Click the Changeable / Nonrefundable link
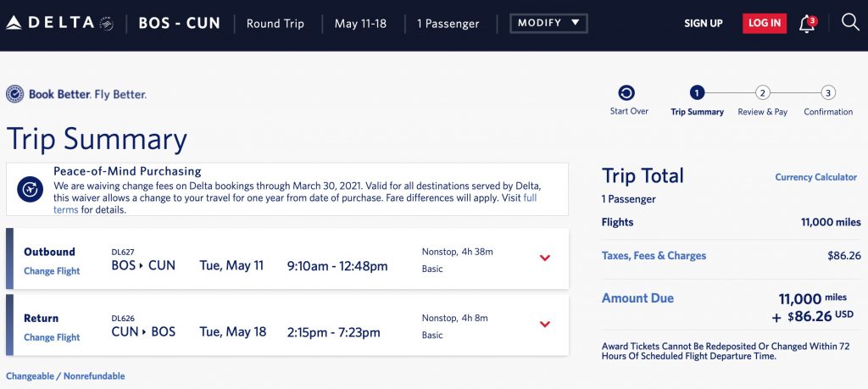This screenshot has height=389, width=868. click(65, 375)
